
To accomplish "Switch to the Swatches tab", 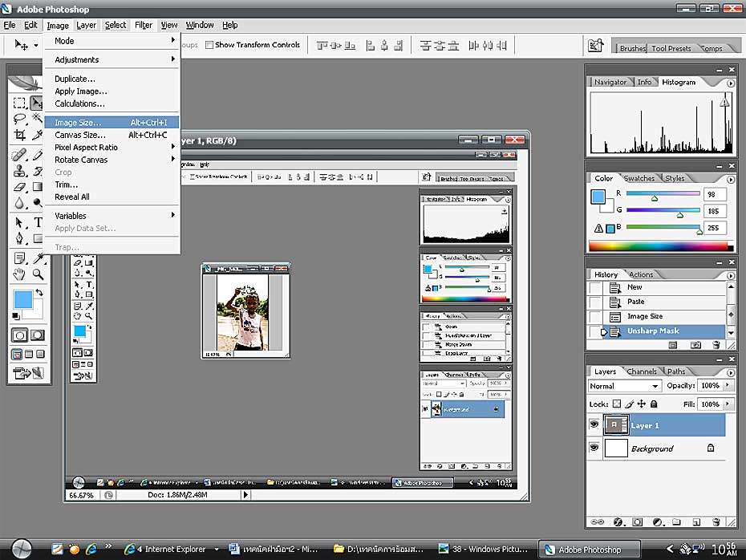I will (639, 178).
